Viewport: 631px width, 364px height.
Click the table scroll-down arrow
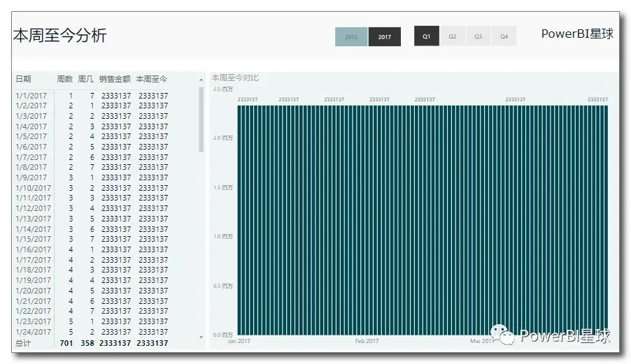click(201, 337)
